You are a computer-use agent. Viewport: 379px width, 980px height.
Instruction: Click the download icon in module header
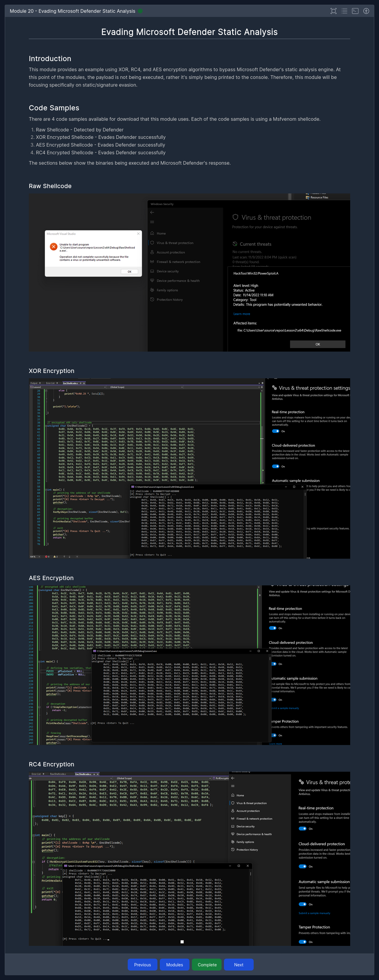[x=366, y=11]
